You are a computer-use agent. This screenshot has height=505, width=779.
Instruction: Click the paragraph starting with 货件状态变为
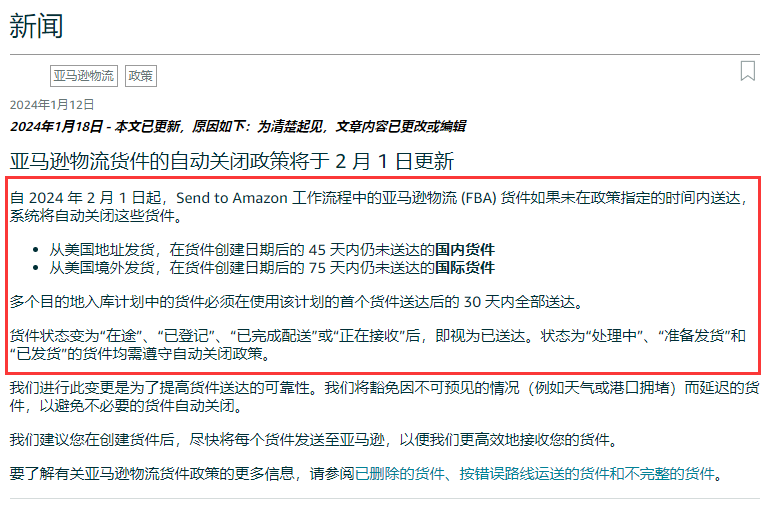[378, 345]
